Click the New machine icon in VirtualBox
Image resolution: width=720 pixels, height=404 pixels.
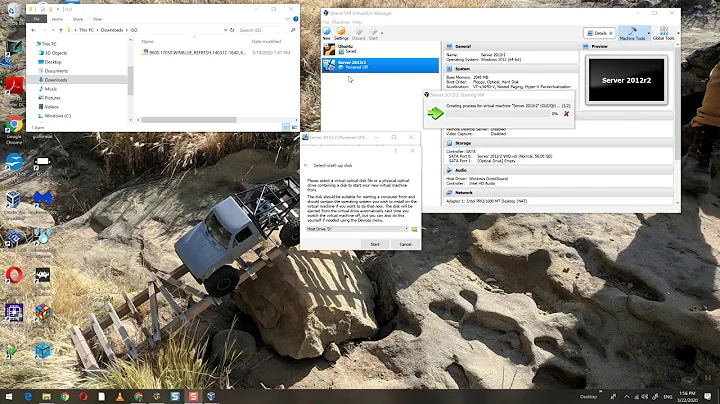coord(326,33)
